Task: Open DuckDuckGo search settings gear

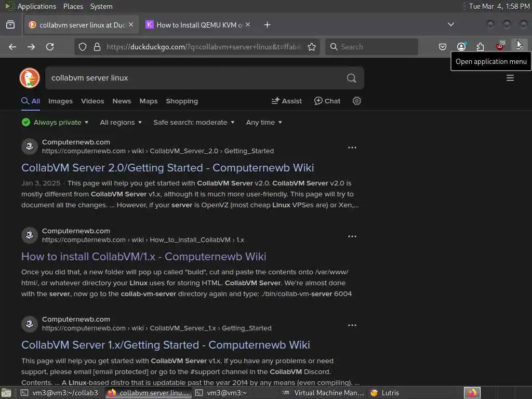Action: pyautogui.click(x=356, y=101)
